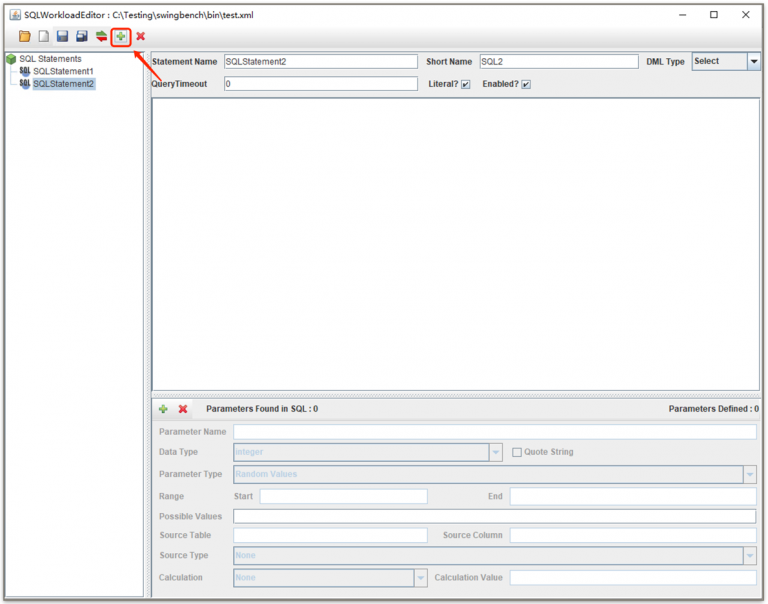Open the DML Type dropdown
Image resolution: width=768 pixels, height=604 pixels.
point(754,62)
